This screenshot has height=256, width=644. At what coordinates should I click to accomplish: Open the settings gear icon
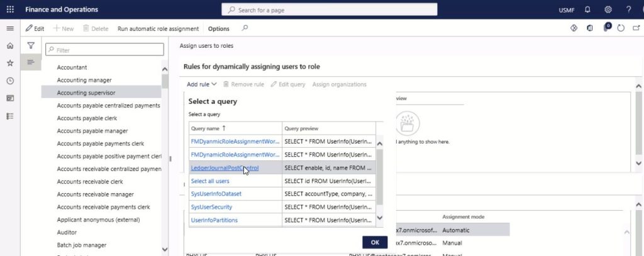(x=608, y=10)
